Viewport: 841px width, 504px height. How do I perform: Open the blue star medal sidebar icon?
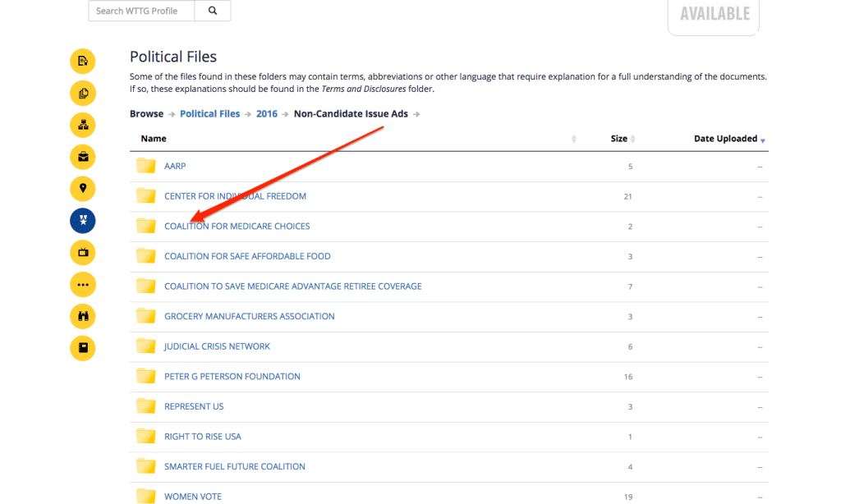coord(83,221)
